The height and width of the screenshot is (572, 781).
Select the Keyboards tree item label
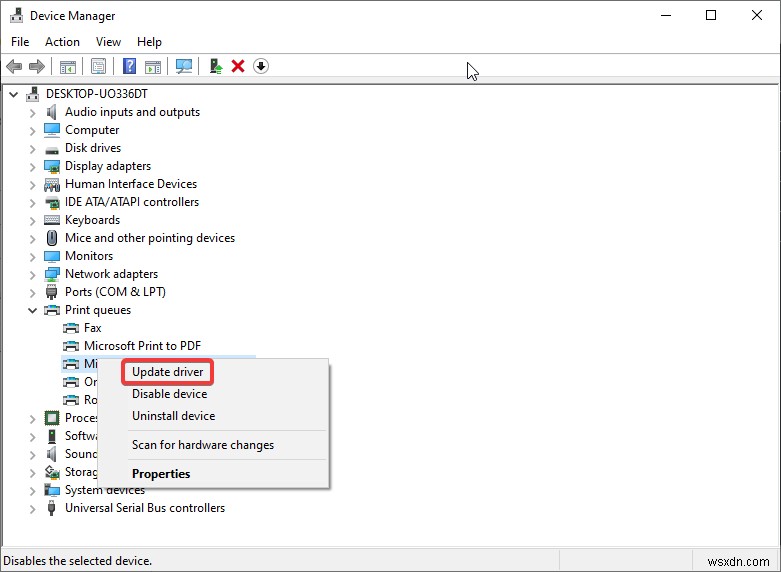pyautogui.click(x=93, y=220)
